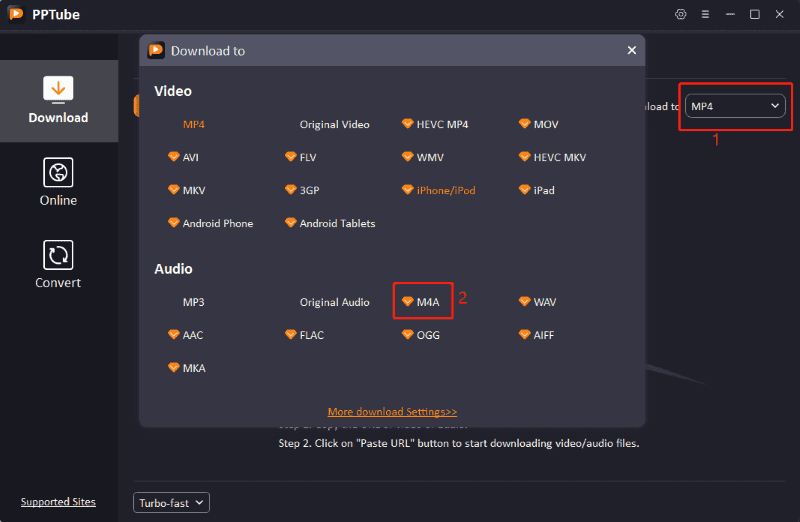Screen dimensions: 800x522
Task: Click the PPTube logo in dialog header
Action: pos(156,50)
